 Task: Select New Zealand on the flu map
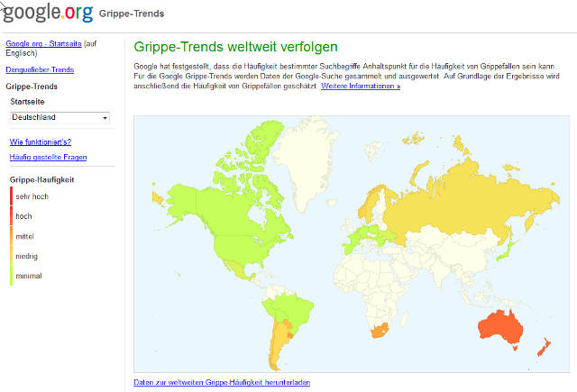click(544, 348)
